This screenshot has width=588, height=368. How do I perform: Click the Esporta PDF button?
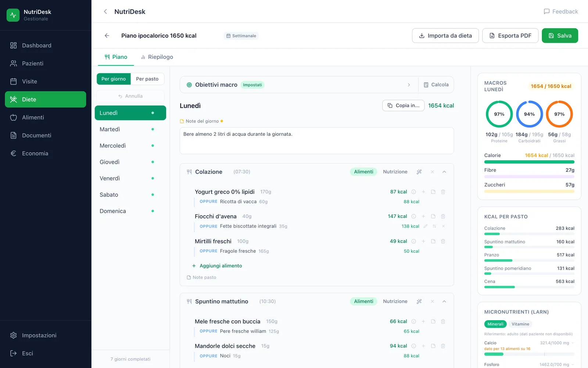pyautogui.click(x=510, y=36)
